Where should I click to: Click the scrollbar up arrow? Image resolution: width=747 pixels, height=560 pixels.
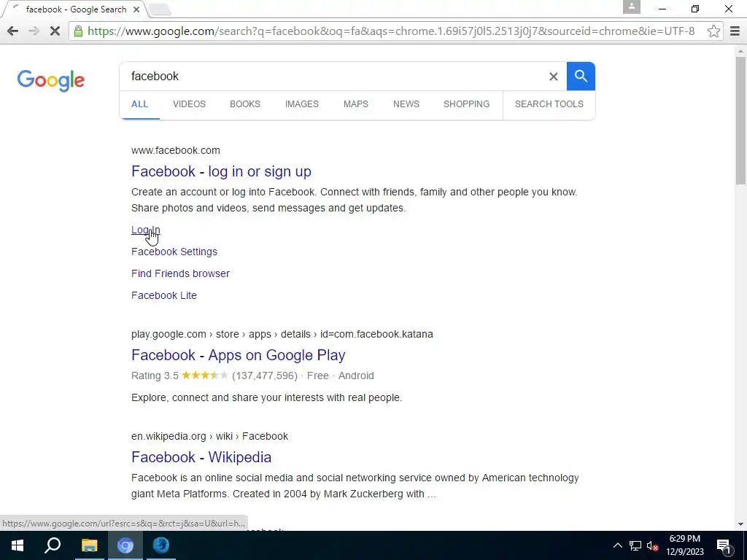click(x=741, y=50)
